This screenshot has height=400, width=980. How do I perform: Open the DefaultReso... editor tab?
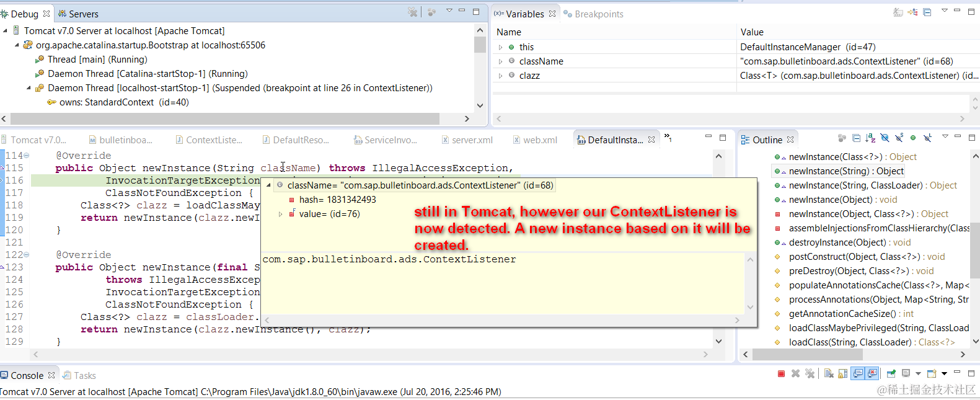(296, 140)
